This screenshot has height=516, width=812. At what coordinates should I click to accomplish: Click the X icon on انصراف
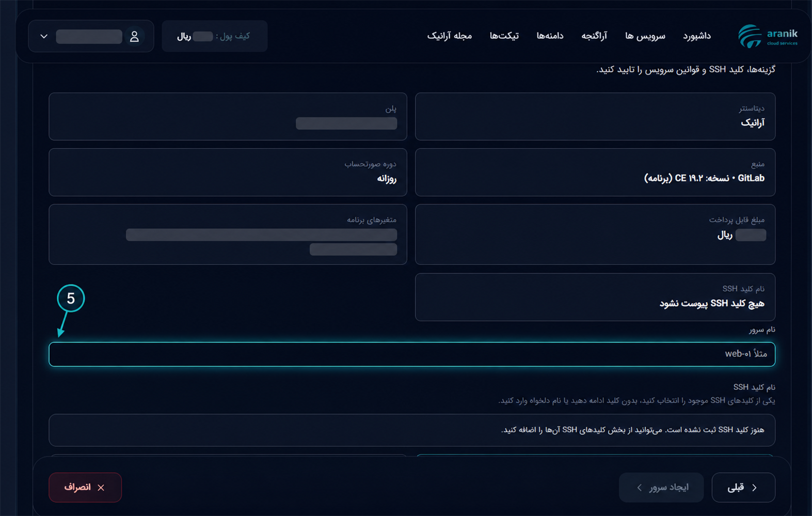[101, 488]
